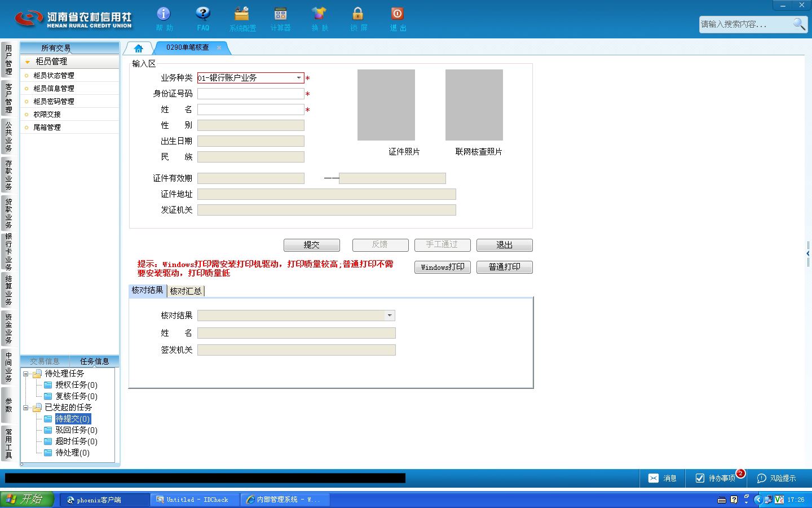812x508 pixels.
Task: Open the 帮助 help icon
Action: [x=164, y=19]
